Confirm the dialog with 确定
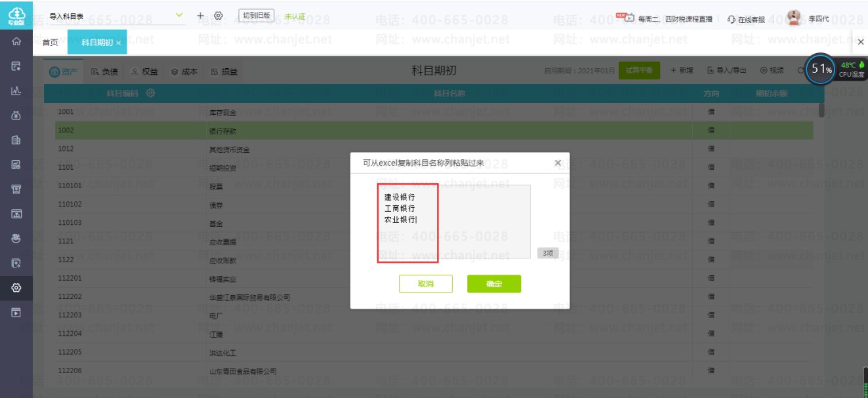Image resolution: width=868 pixels, height=398 pixels. point(494,284)
